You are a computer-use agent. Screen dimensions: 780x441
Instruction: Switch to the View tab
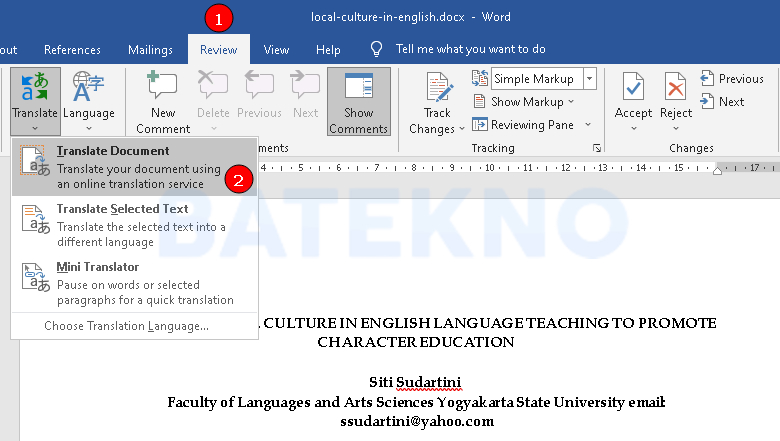tap(276, 50)
